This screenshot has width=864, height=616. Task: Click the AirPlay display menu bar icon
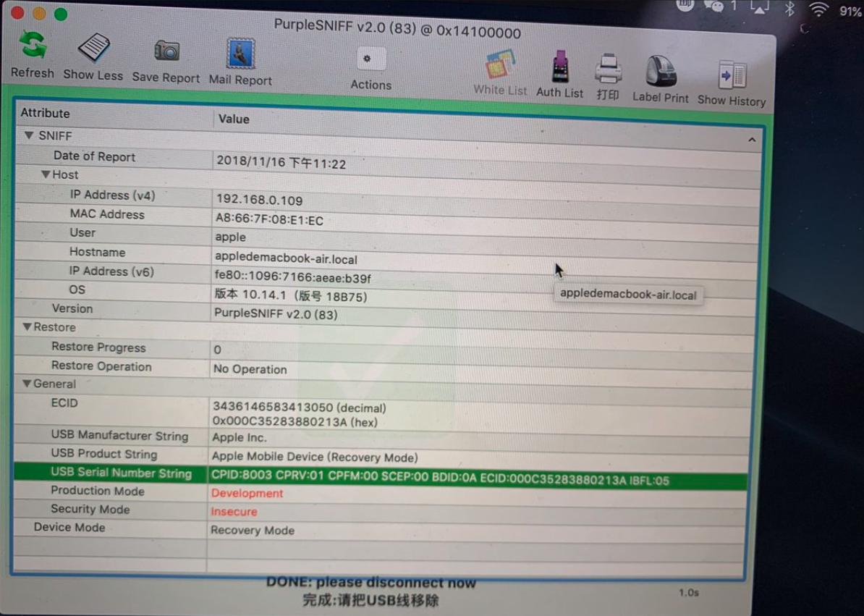[x=759, y=7]
